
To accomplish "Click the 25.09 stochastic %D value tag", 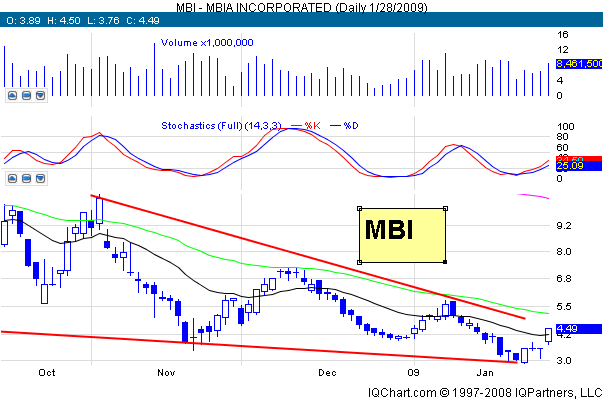I will click(x=579, y=166).
